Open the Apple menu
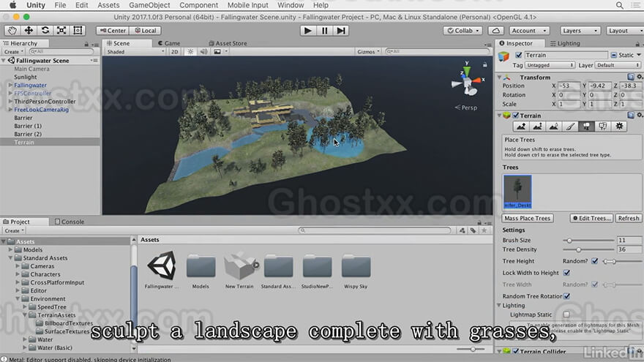Image resolution: width=644 pixels, height=362 pixels. [x=12, y=5]
